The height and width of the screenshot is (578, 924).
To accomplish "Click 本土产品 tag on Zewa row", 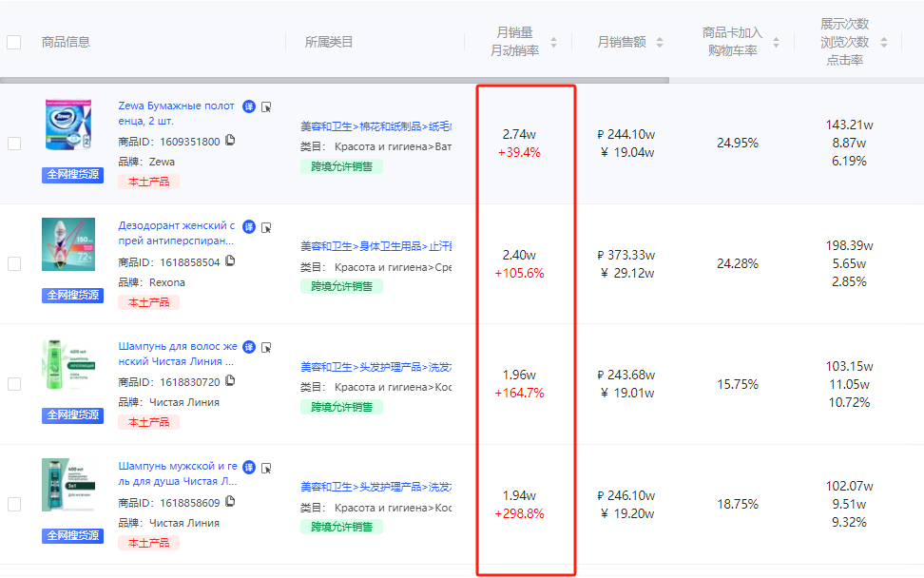I will 148,183.
